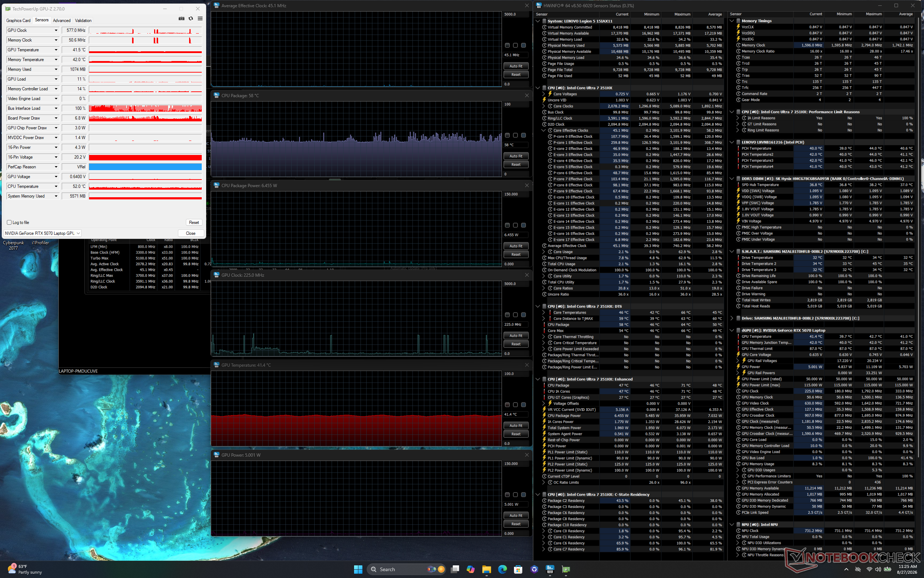Screen dimensions: 924x578
Task: Toggle left square box in Average Effective Clock graph
Action: (507, 46)
